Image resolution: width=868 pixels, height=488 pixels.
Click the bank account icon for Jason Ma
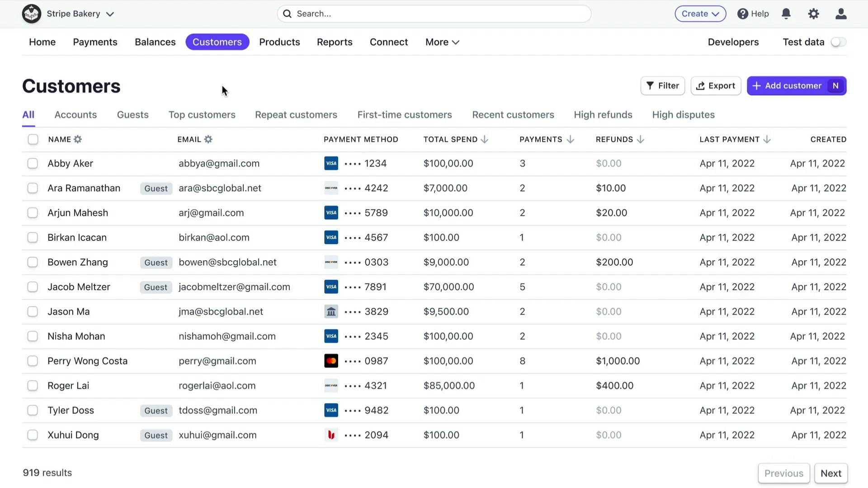point(331,312)
